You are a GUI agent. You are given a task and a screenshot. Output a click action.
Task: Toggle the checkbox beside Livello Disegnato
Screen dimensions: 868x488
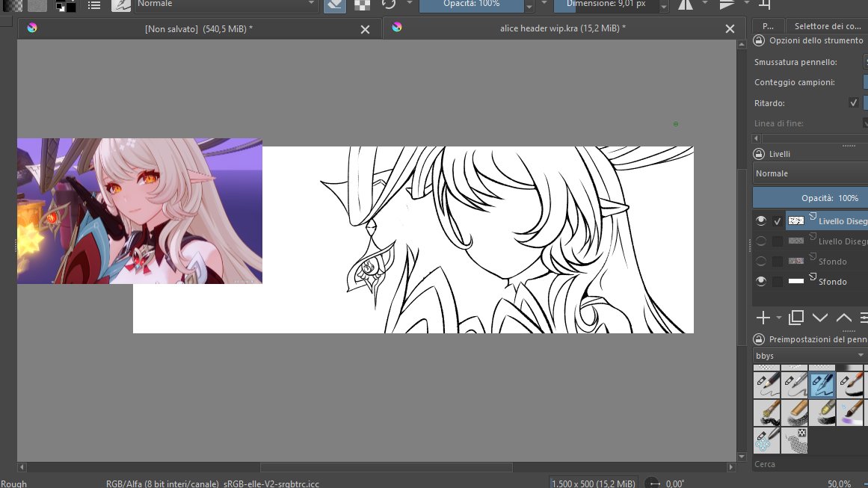click(x=778, y=220)
